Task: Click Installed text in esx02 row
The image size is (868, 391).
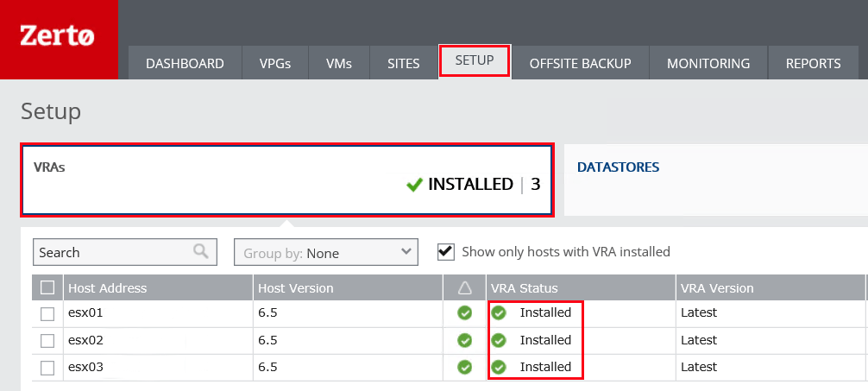Action: [545, 339]
